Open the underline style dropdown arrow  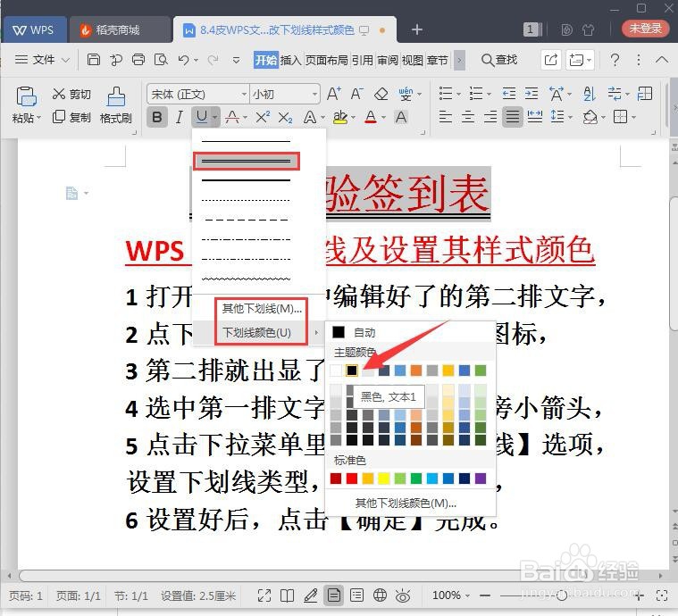215,117
